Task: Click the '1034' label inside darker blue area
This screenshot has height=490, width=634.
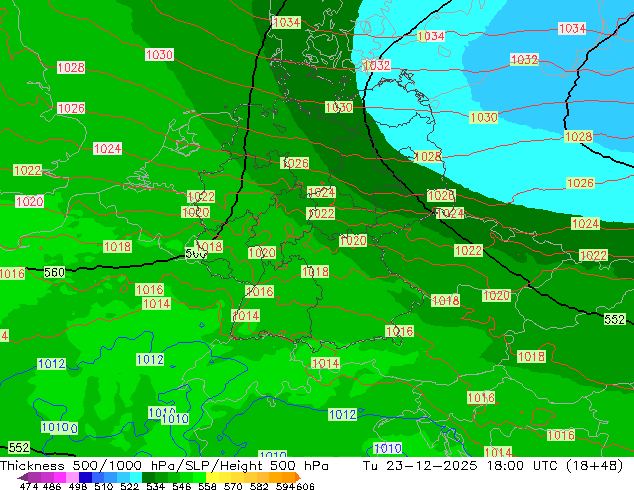Action: (x=572, y=29)
